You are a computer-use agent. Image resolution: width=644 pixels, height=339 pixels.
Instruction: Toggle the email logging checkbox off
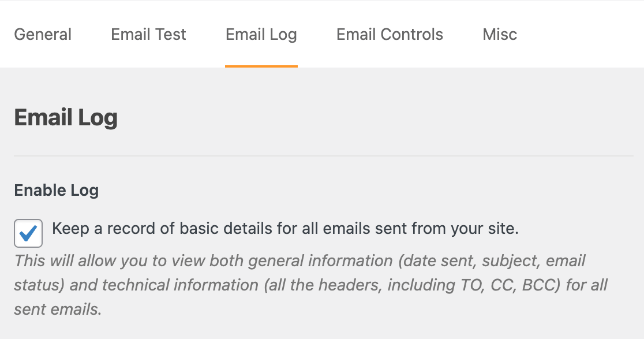click(x=28, y=233)
